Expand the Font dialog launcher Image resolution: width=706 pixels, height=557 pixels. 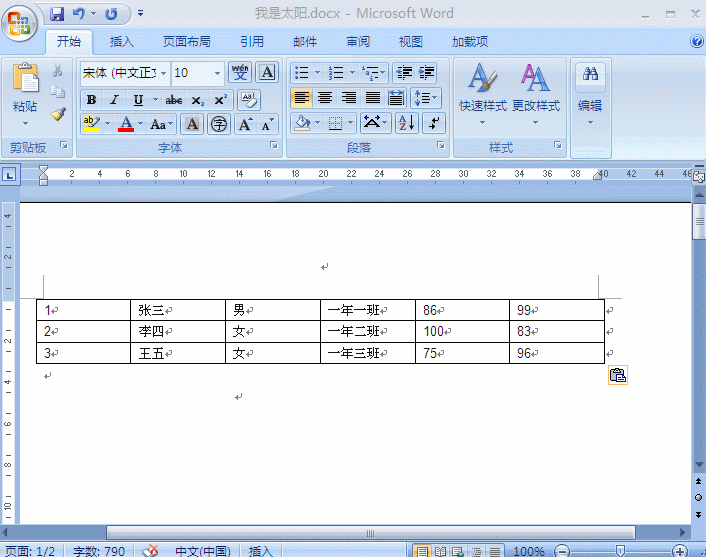pyautogui.click(x=274, y=145)
